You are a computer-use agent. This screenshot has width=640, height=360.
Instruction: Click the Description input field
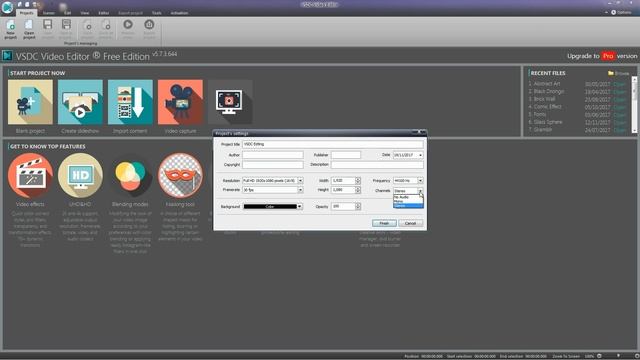pos(377,164)
